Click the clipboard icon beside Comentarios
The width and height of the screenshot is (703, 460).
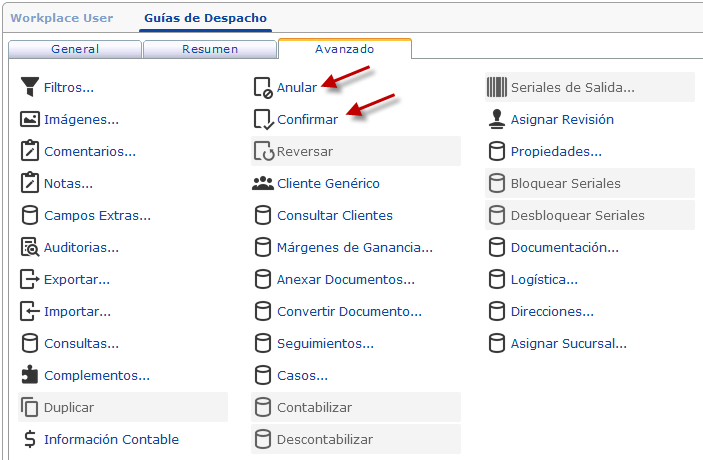[29, 151]
